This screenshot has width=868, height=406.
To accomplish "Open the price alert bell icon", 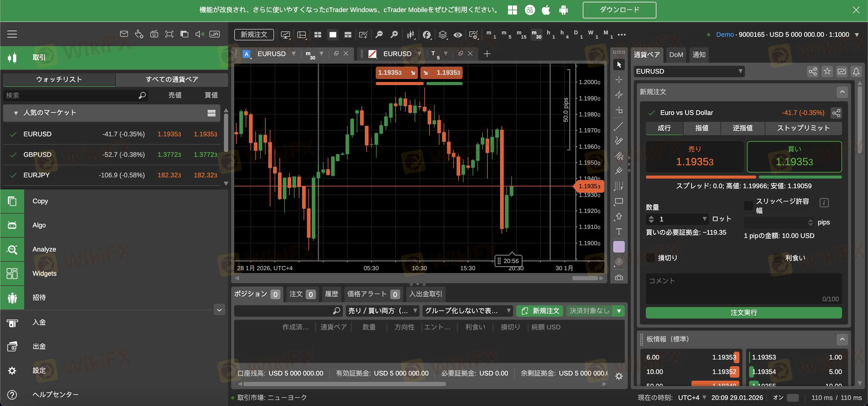I will click(856, 71).
